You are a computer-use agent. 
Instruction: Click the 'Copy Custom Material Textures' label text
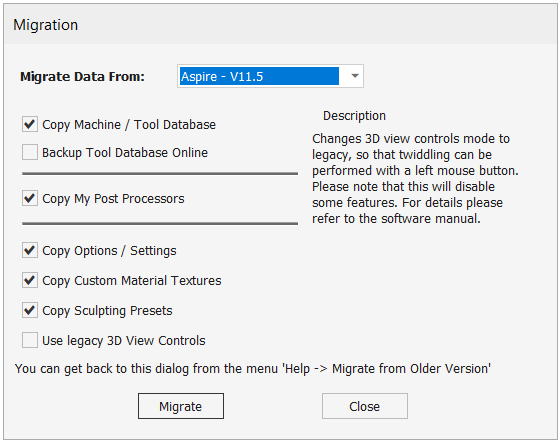coord(132,281)
